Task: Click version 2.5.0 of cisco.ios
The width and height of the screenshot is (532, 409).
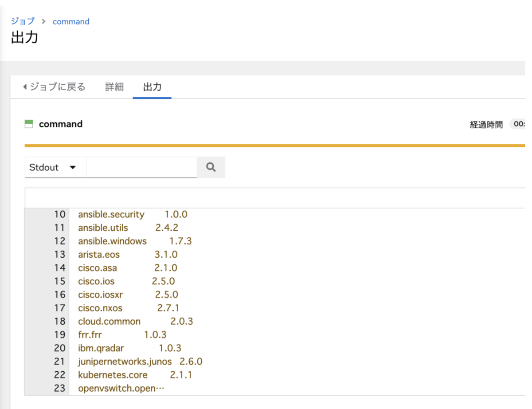Action: tap(163, 281)
